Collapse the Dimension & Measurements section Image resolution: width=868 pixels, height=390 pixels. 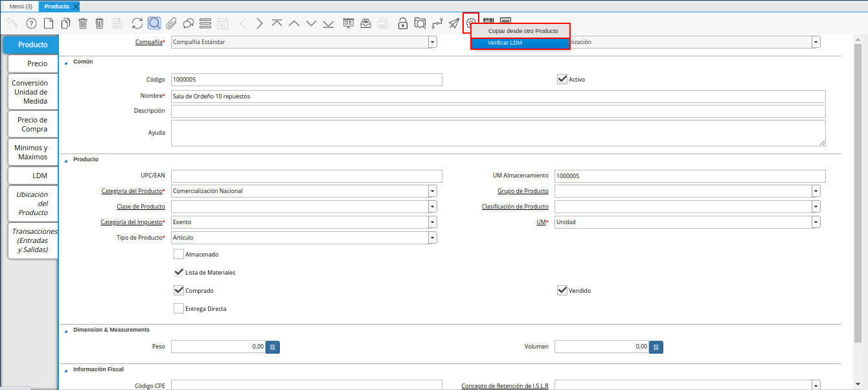pyautogui.click(x=66, y=330)
